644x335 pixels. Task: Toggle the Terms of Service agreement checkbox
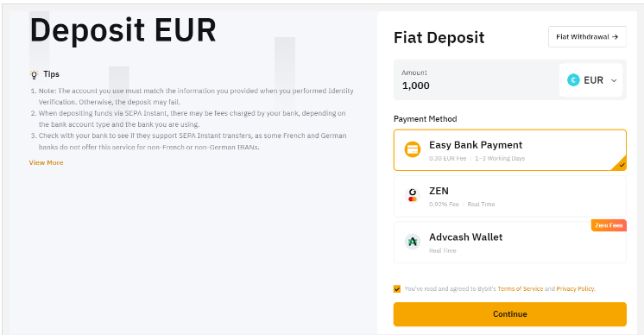pos(397,289)
